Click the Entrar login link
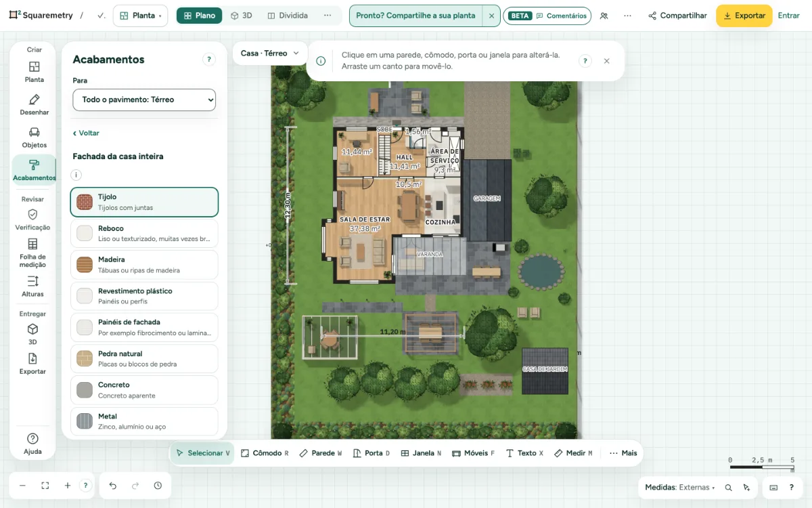812x508 pixels. pyautogui.click(x=789, y=16)
